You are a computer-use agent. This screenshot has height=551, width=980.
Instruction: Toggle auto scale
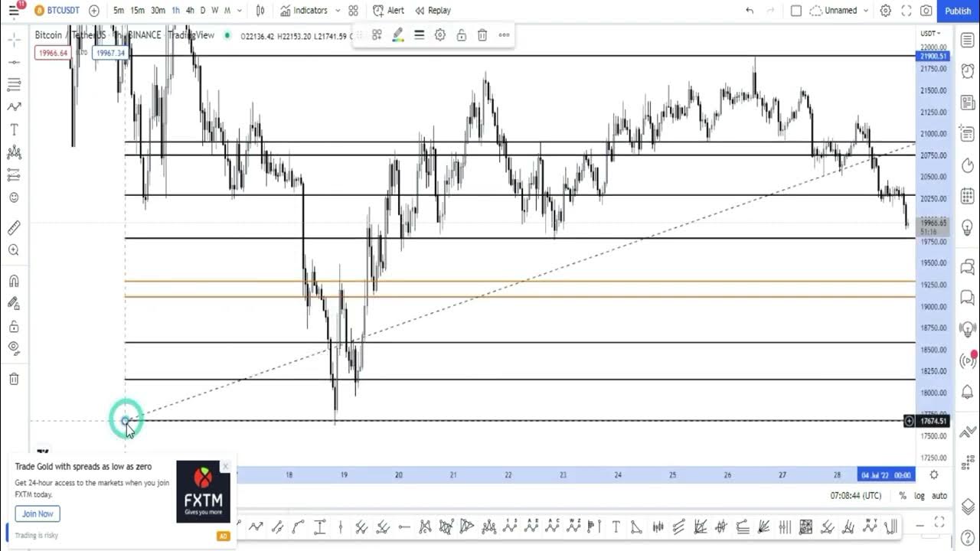tap(939, 496)
